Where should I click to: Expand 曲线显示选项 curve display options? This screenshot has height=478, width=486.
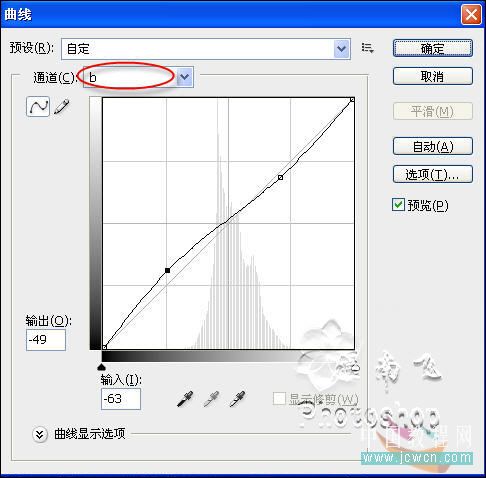[x=40, y=434]
